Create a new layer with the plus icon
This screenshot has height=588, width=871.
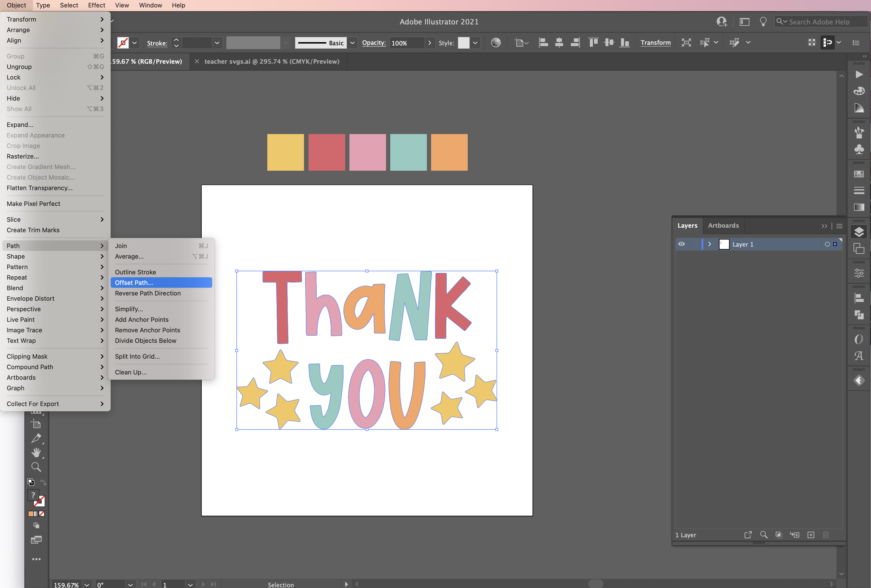811,535
